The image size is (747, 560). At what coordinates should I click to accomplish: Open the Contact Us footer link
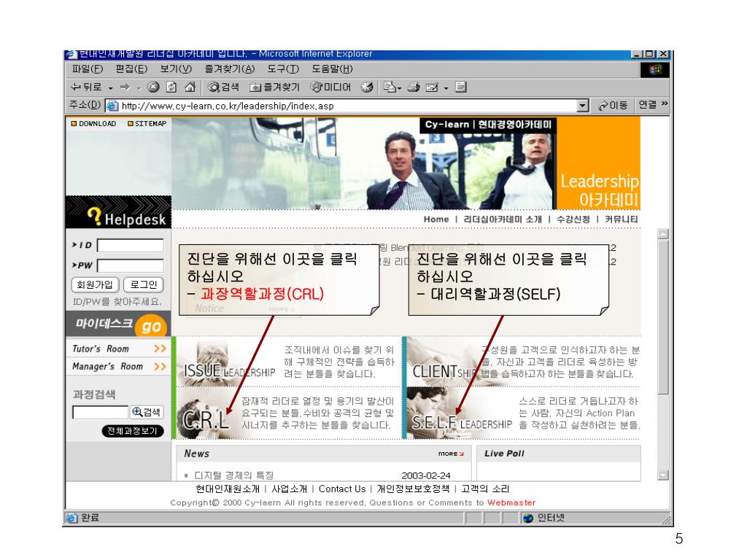click(x=342, y=489)
